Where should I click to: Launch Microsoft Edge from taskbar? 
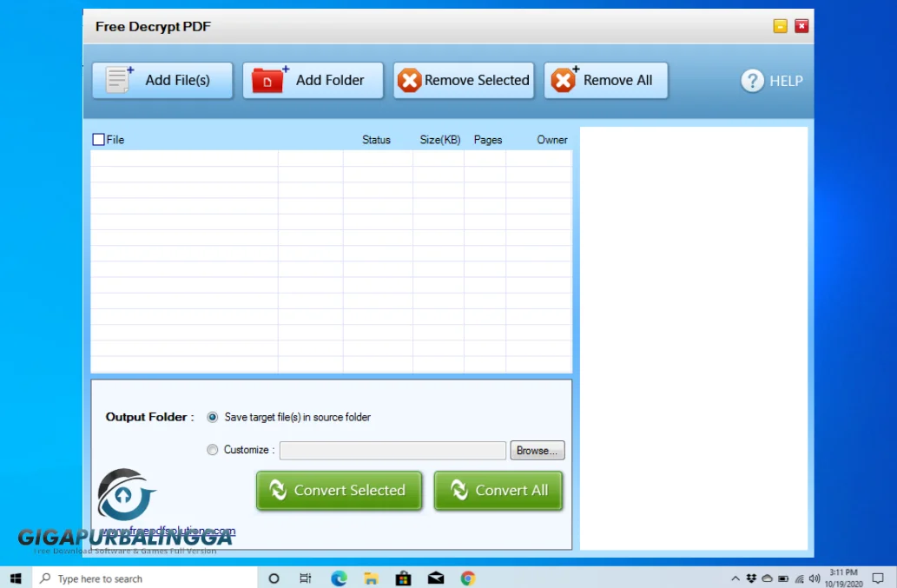click(x=339, y=578)
